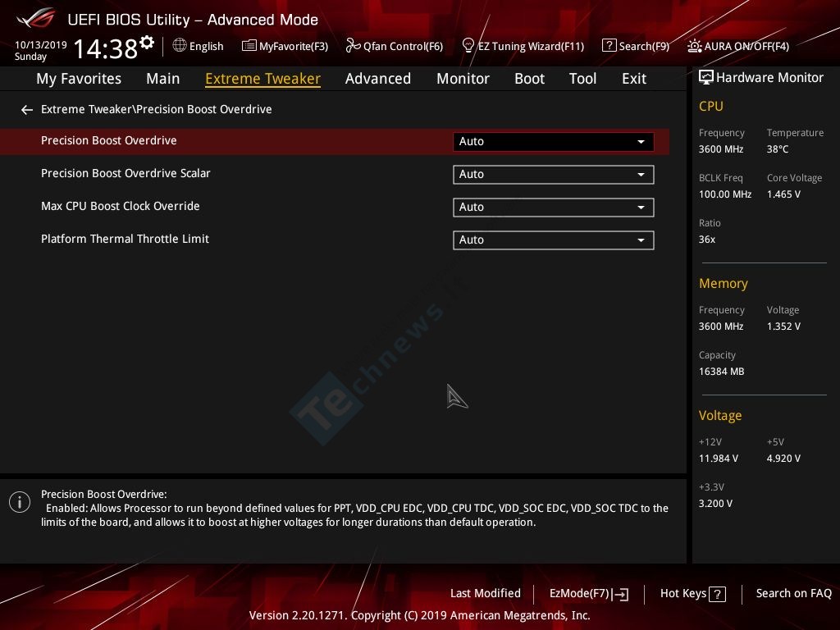Click the 14:38 clock display
Image resolution: width=840 pixels, height=630 pixels.
tap(105, 48)
